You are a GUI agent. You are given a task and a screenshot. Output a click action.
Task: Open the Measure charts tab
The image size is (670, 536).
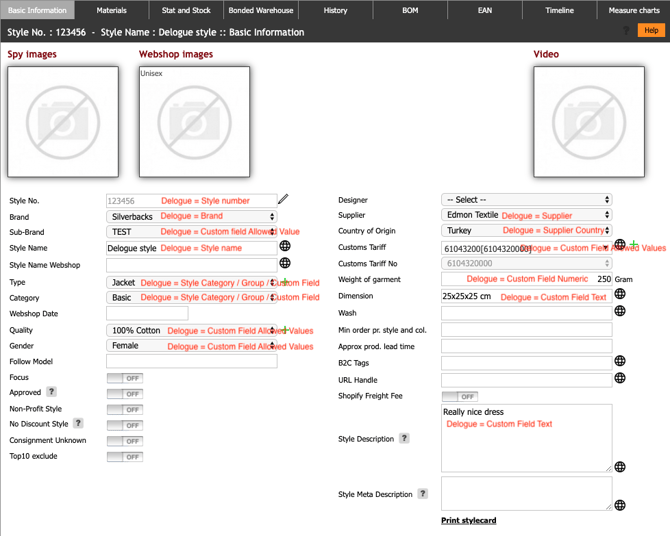coord(634,10)
